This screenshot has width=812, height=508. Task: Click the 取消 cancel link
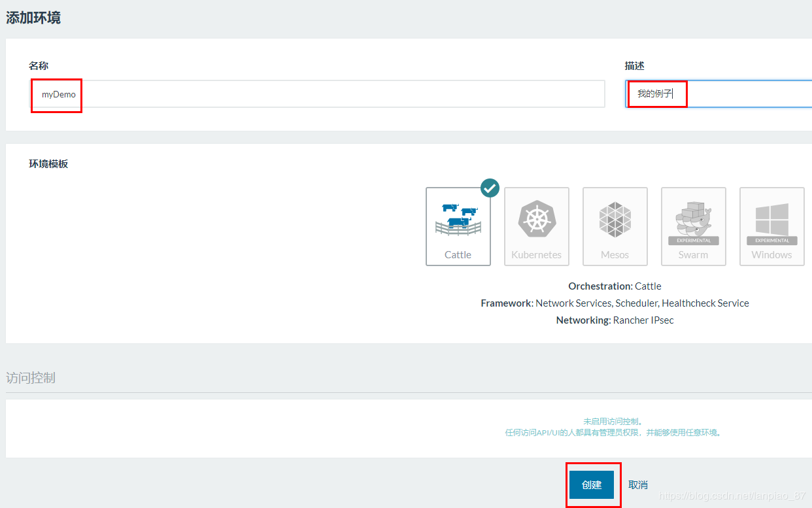coord(638,485)
